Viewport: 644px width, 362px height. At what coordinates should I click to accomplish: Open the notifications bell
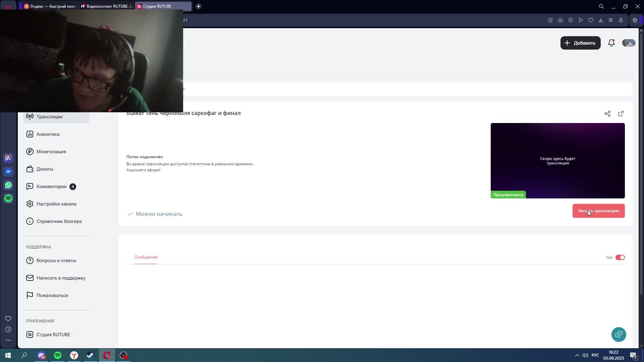click(x=611, y=43)
